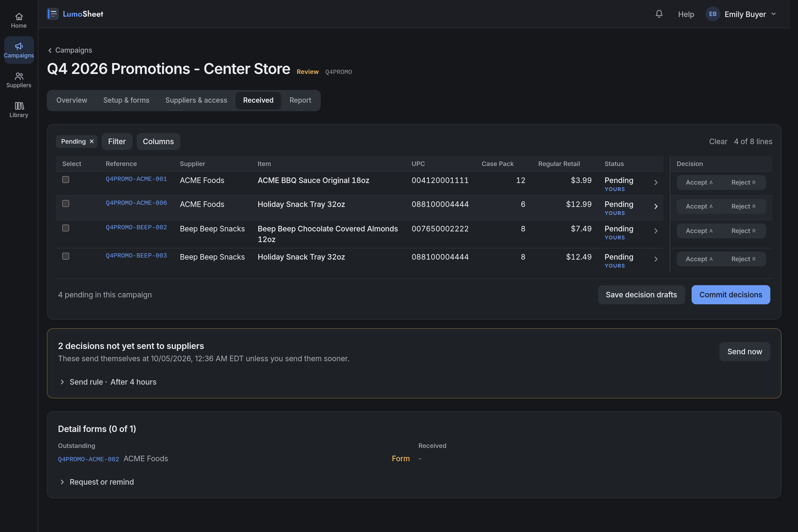Open Emily Buyer account dropdown arrow
Screen dimensions: 798x532
[774, 14]
